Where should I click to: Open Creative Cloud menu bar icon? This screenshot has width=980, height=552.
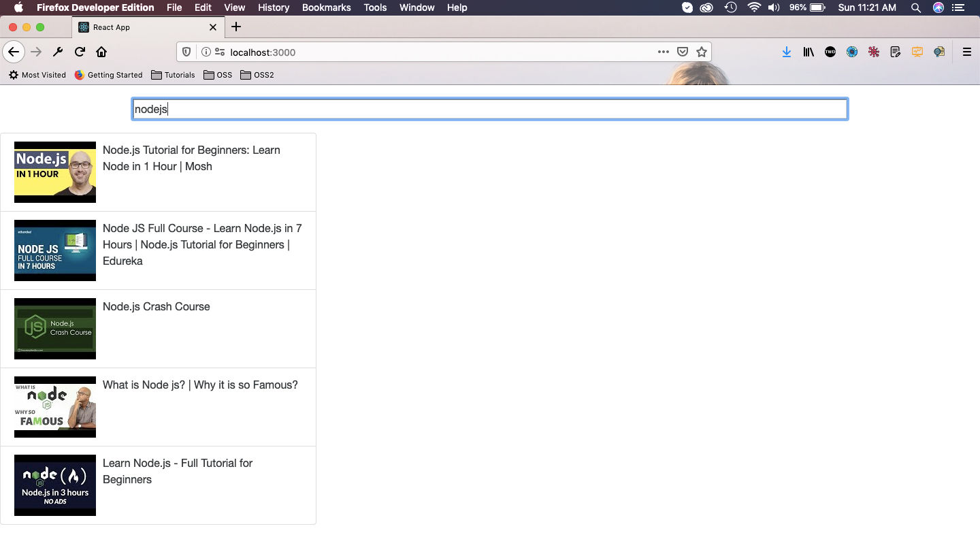707,7
